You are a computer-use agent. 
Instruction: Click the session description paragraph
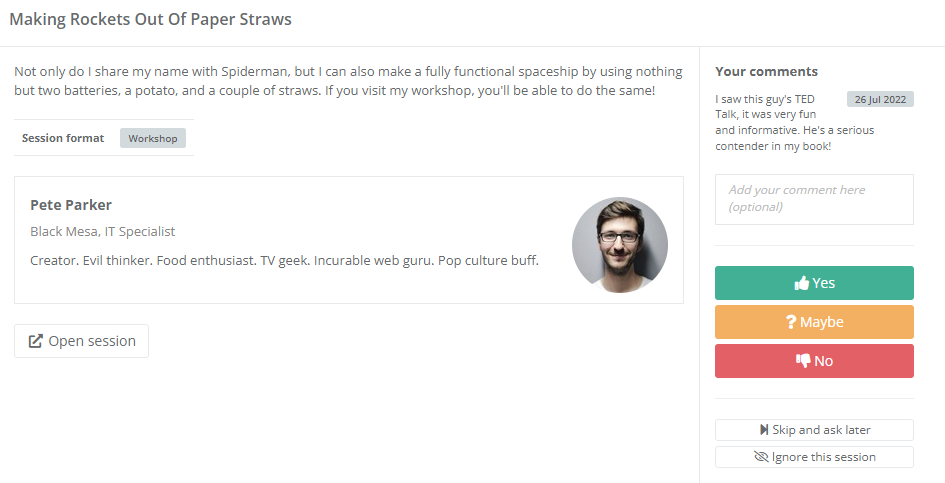pos(348,81)
